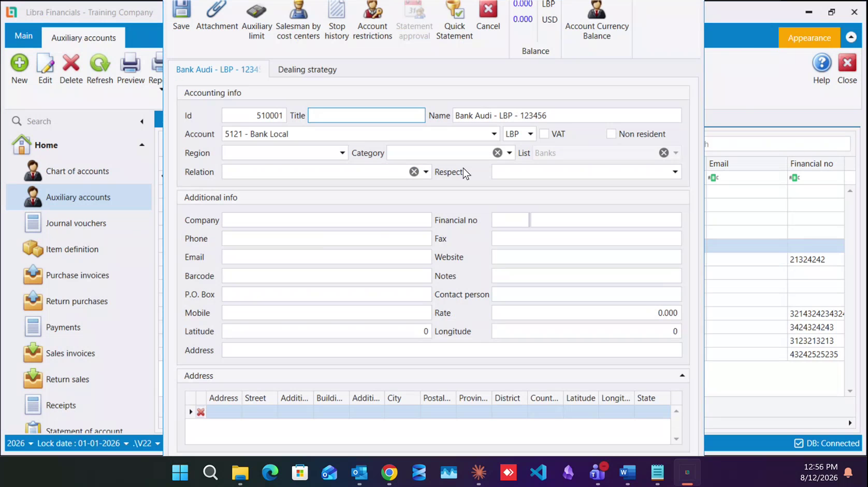
Task: Select Auxiliary accounts in sidebar
Action: (x=78, y=197)
